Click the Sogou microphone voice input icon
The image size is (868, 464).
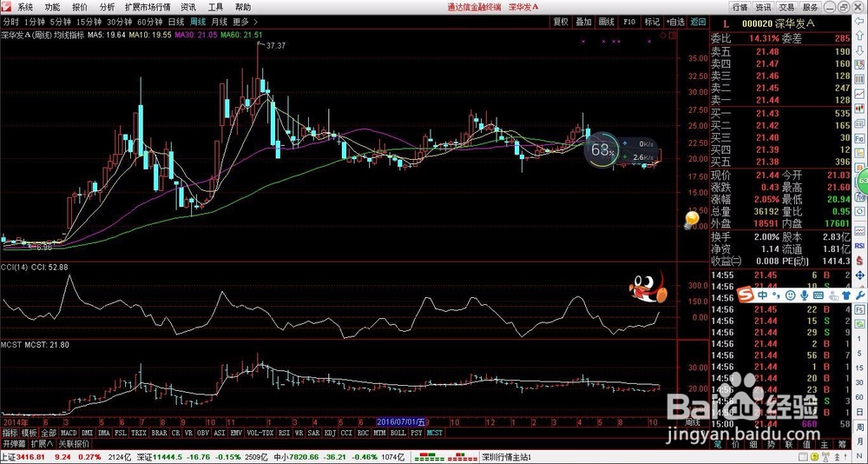click(x=805, y=295)
